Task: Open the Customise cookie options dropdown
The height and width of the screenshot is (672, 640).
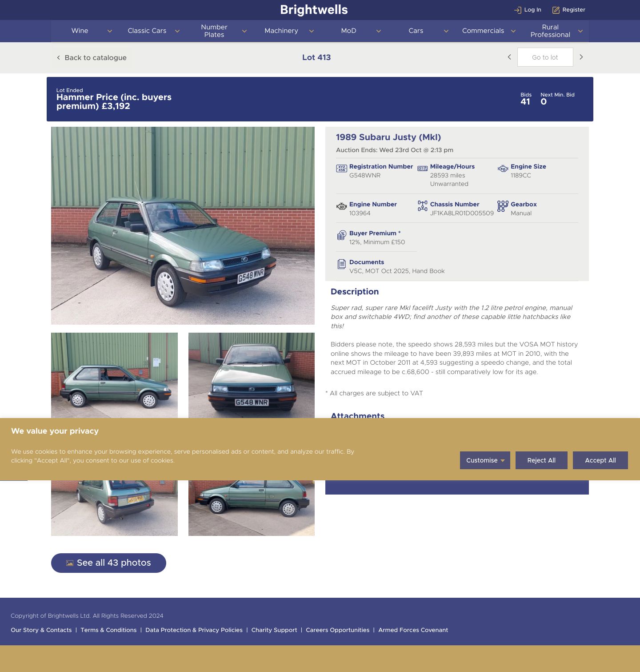Action: pyautogui.click(x=485, y=460)
